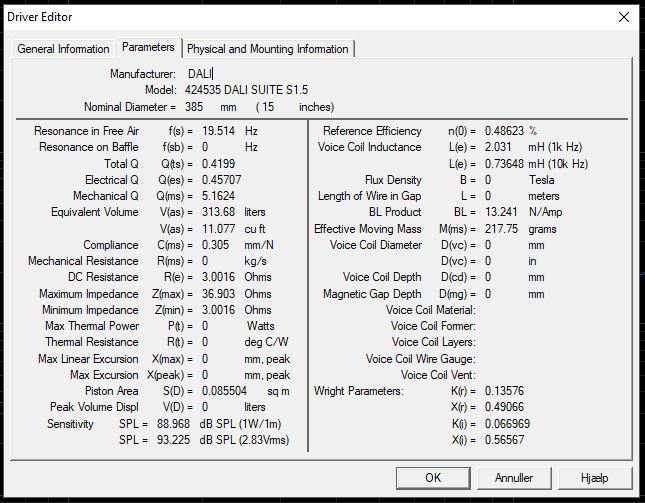The width and height of the screenshot is (645, 503).
Task: Select n(0) Reference Efficiency value 0.48623
Action: coord(504,131)
